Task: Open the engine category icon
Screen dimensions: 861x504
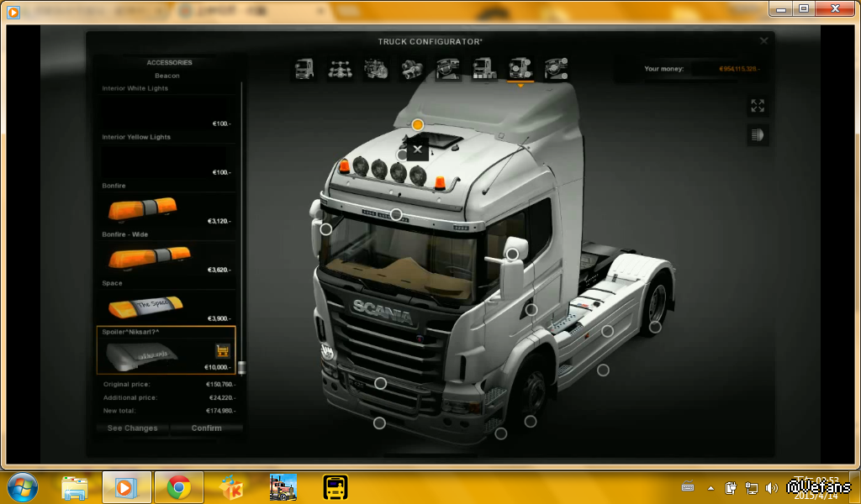Action: 375,69
